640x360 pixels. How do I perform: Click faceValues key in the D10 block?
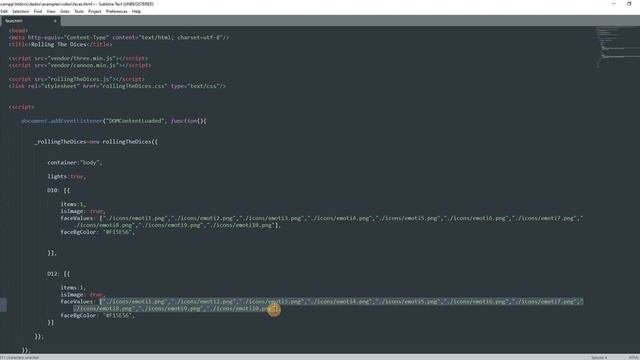click(77, 218)
